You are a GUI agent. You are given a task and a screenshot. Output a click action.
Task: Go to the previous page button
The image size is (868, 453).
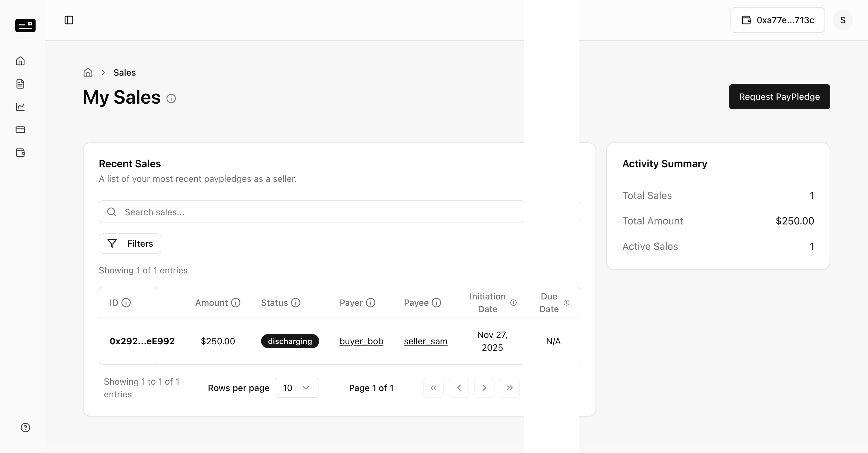coord(459,388)
